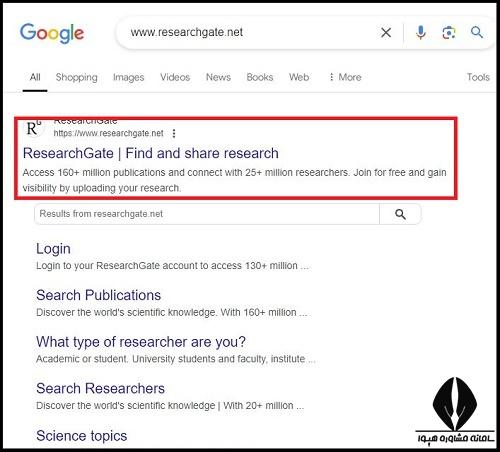Open "What type of researcher are you?" link
500x452 pixels.
pos(141,342)
